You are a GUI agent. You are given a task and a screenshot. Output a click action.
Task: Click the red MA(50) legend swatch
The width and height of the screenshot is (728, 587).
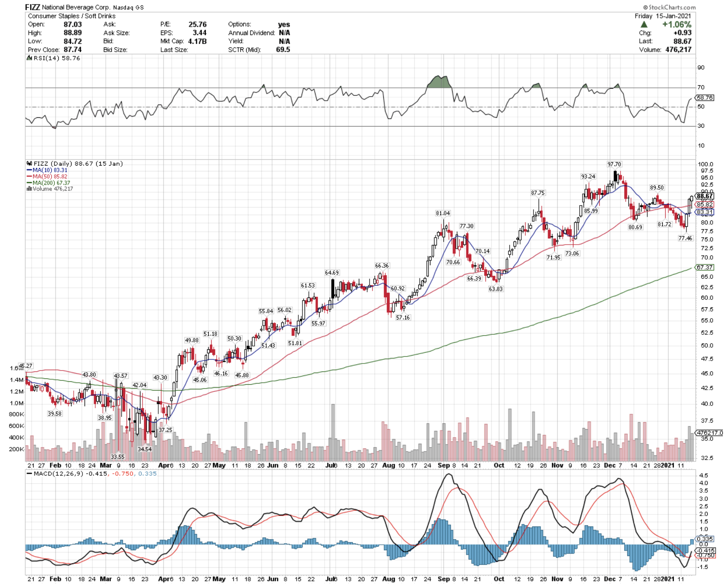[29, 176]
